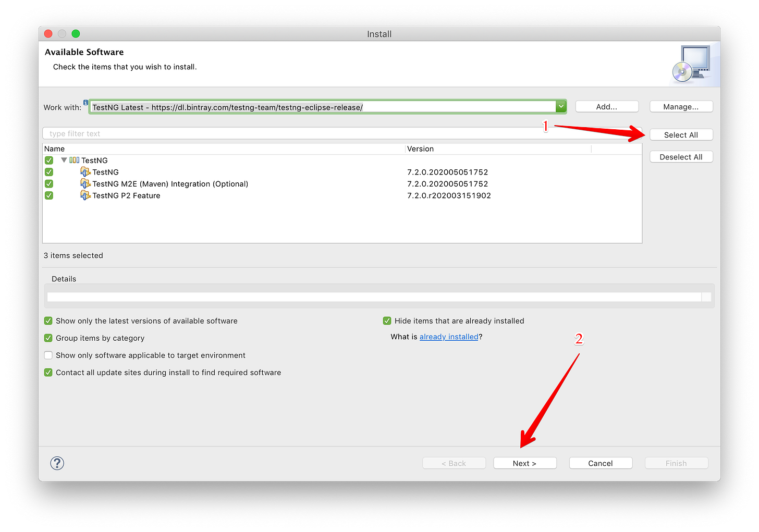This screenshot has height=532, width=759.
Task: Open the already installed link
Action: 449,337
